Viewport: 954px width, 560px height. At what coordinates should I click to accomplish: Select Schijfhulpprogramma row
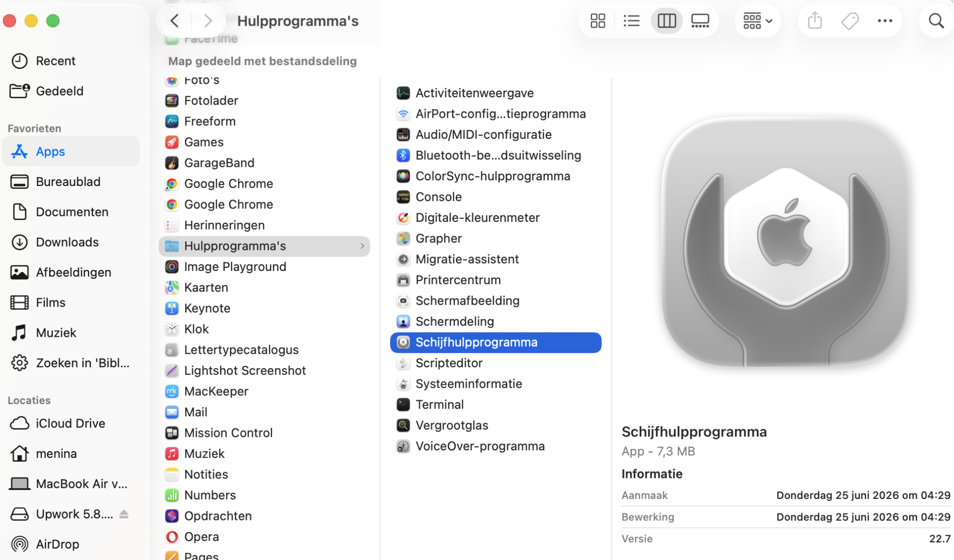click(x=495, y=342)
